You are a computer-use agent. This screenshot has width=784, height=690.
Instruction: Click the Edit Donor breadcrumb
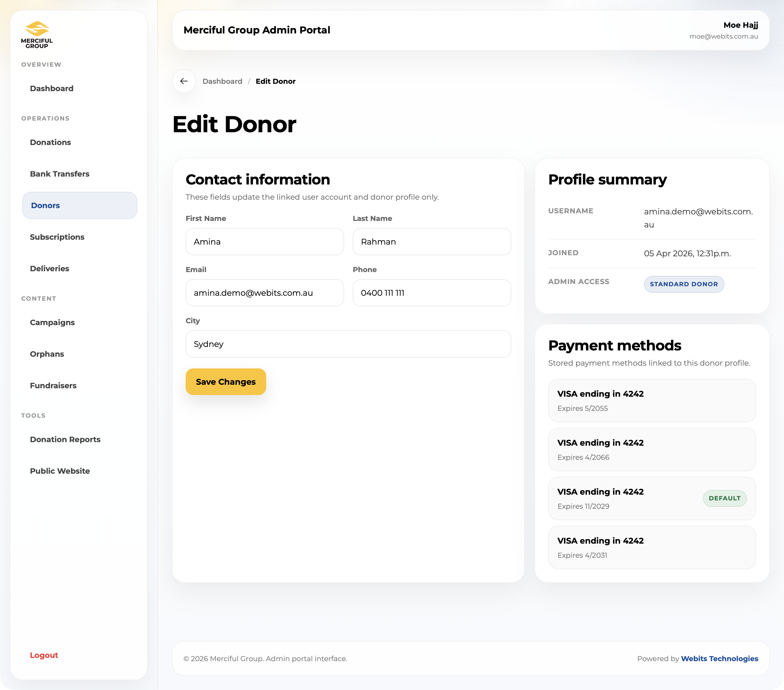point(275,81)
